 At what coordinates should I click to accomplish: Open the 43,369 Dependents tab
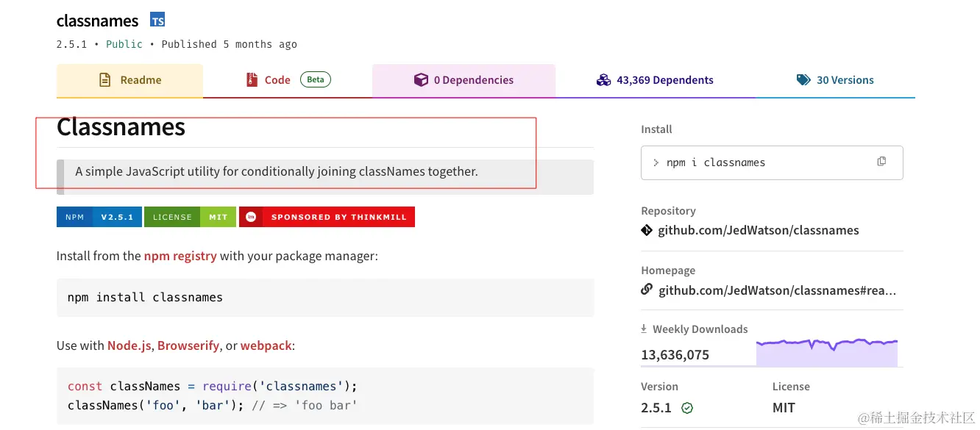click(664, 80)
